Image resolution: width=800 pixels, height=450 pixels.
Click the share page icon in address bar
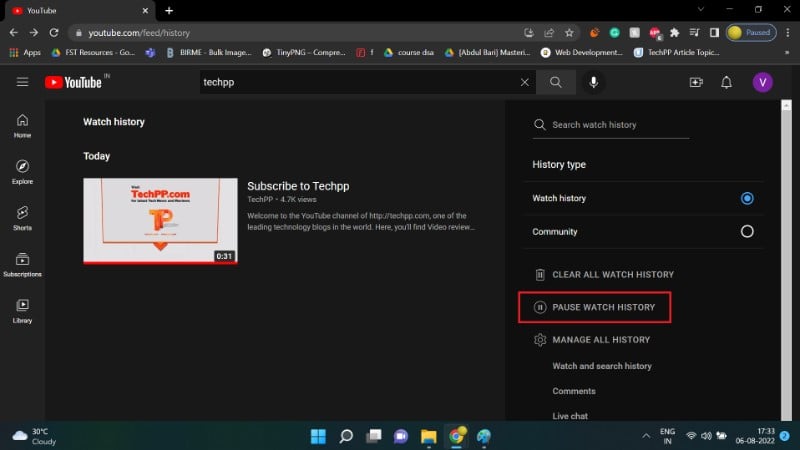coord(549,33)
